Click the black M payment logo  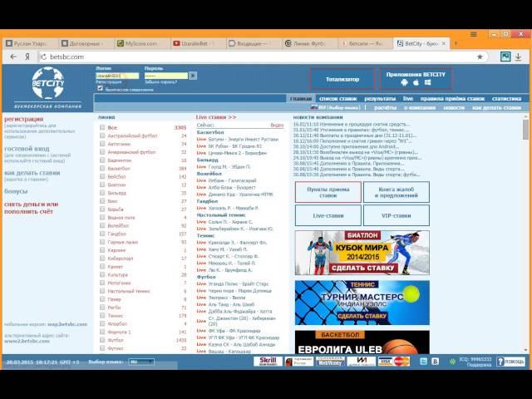tap(361, 362)
